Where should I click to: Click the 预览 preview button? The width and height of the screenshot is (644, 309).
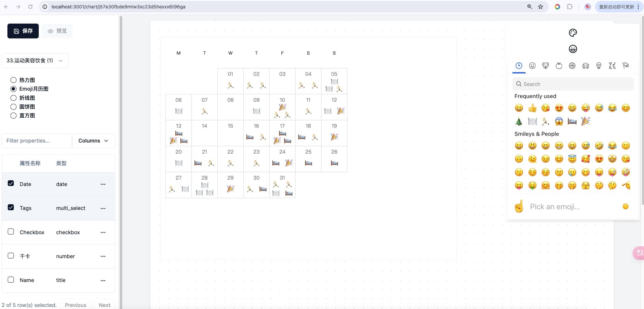pos(57,31)
